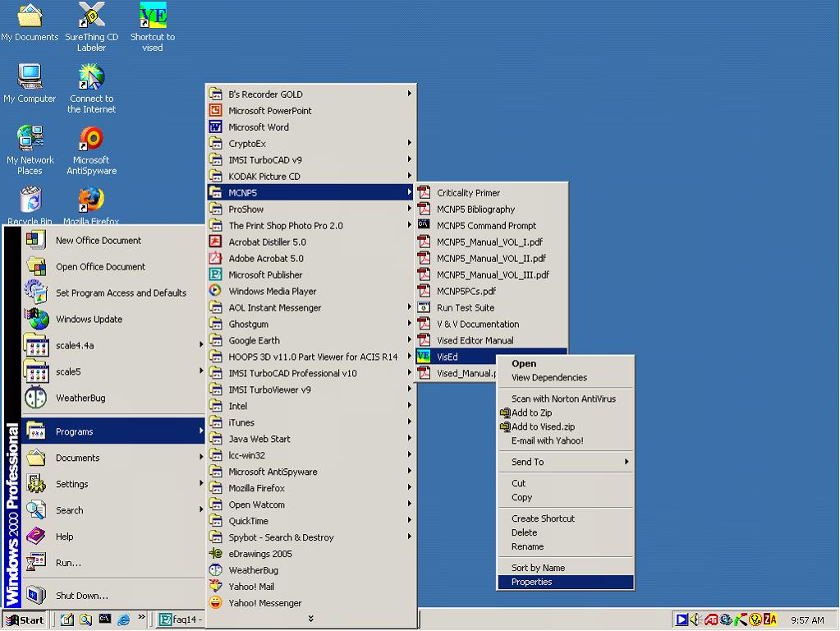
Task: Select Add to Vised.zip entry
Action: 565,426
